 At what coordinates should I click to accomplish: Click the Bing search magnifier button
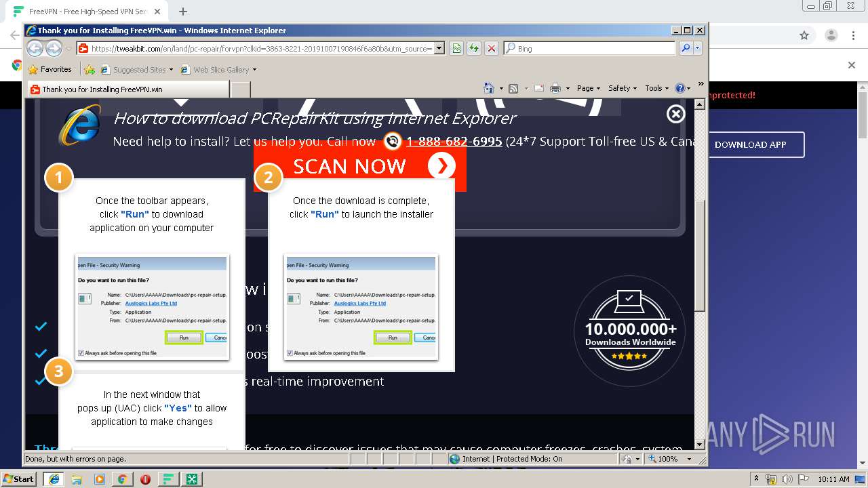pos(686,48)
